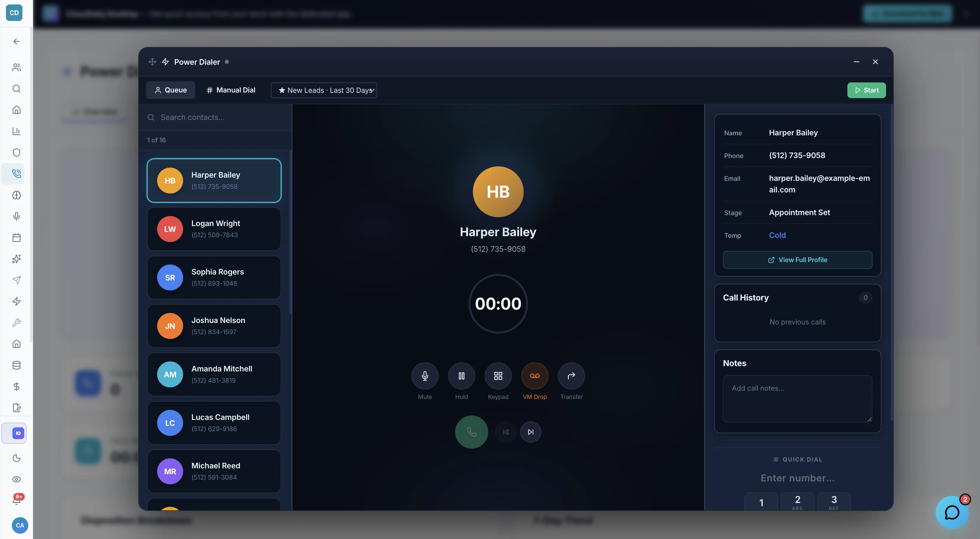Click the Call History count badge
The width and height of the screenshot is (980, 539).
tap(865, 298)
